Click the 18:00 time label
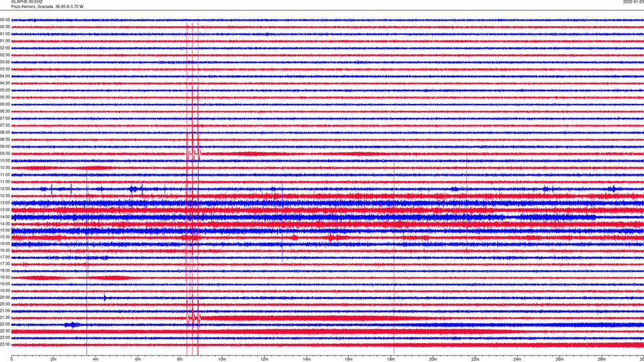Screen dimensions: 644x362 click(x=5, y=270)
